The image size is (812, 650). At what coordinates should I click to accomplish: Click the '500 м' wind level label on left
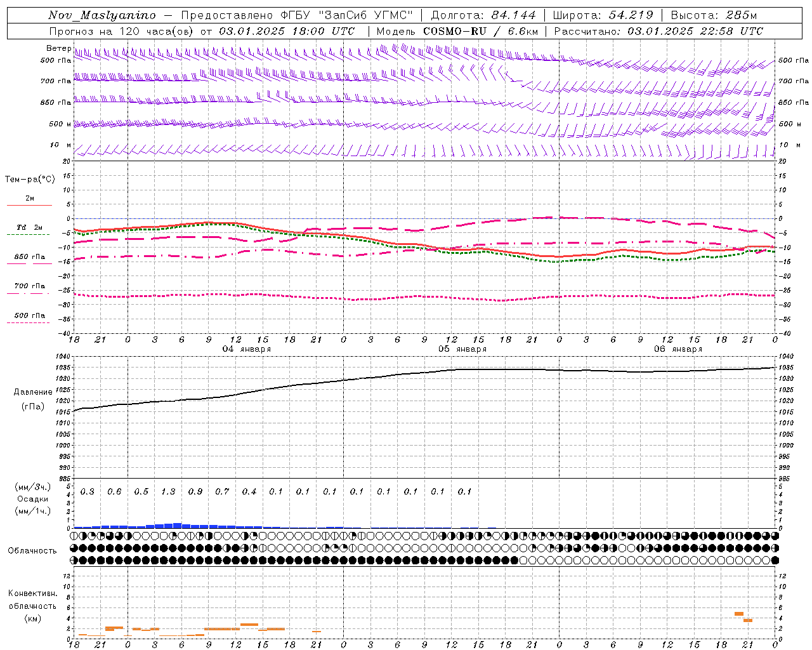(x=60, y=124)
